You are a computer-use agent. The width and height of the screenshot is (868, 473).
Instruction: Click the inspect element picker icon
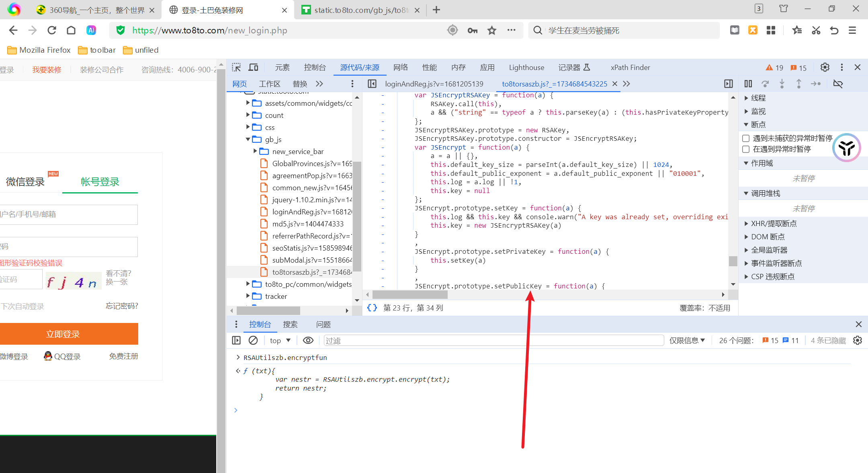(x=236, y=67)
